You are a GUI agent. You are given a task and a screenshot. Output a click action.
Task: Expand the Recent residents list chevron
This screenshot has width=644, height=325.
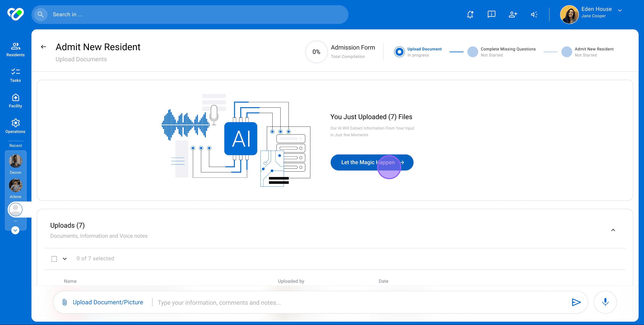point(15,230)
